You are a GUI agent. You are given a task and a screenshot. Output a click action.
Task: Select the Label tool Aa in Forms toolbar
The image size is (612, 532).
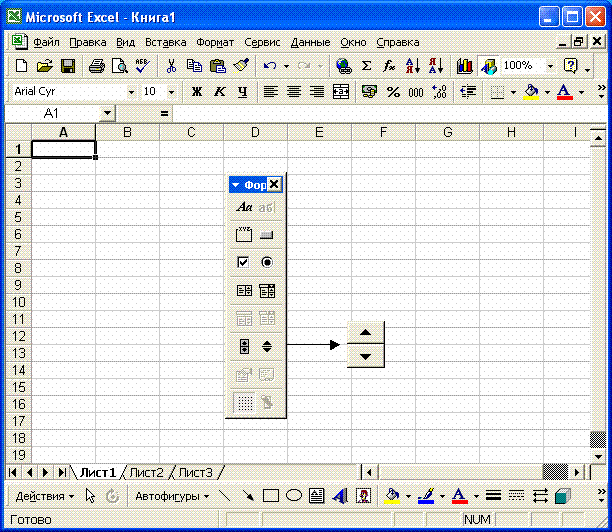[244, 206]
